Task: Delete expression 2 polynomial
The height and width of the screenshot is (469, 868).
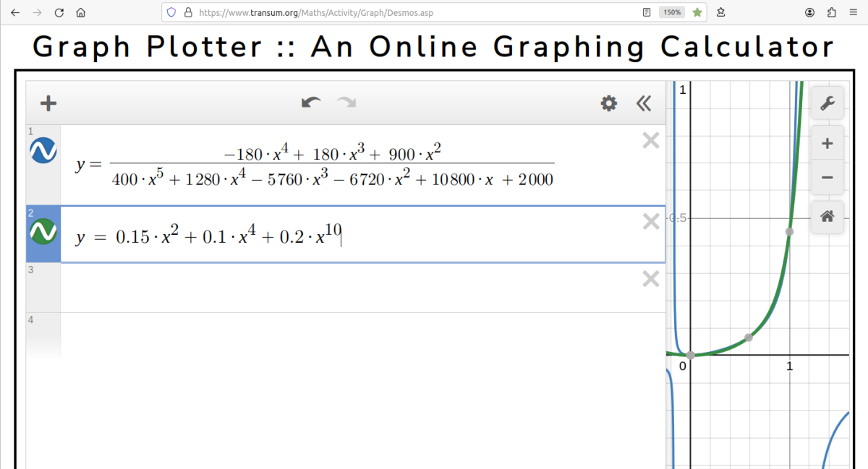Action: [651, 222]
